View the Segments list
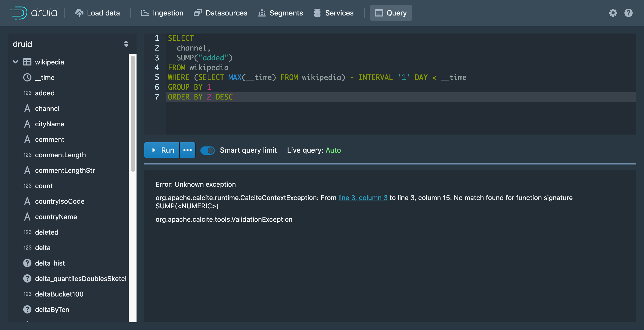 [281, 13]
